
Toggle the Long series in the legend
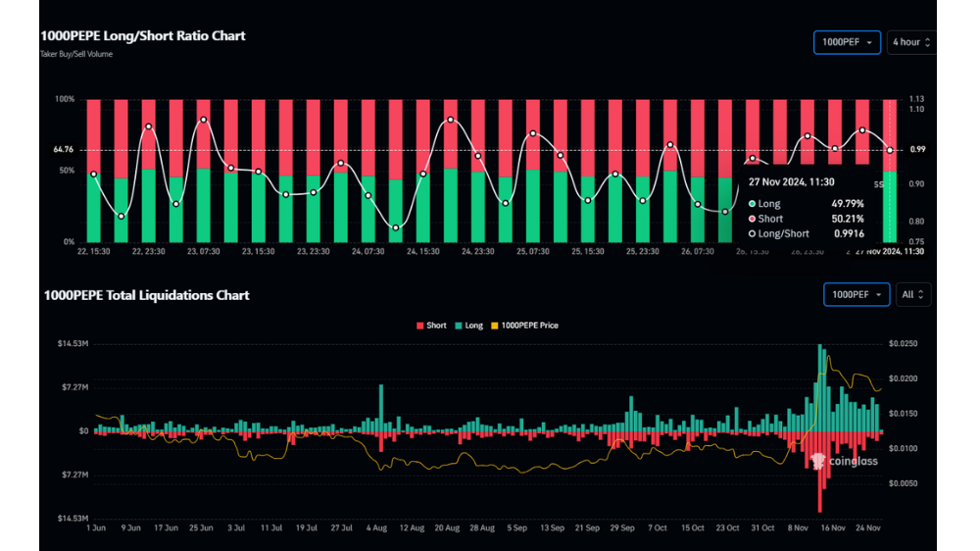pyautogui.click(x=468, y=326)
